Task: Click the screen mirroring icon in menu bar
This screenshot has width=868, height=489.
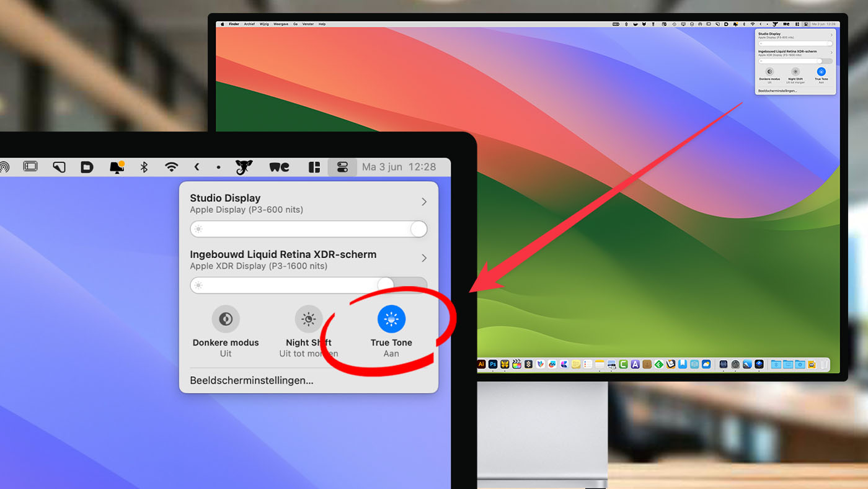Action: coord(30,166)
